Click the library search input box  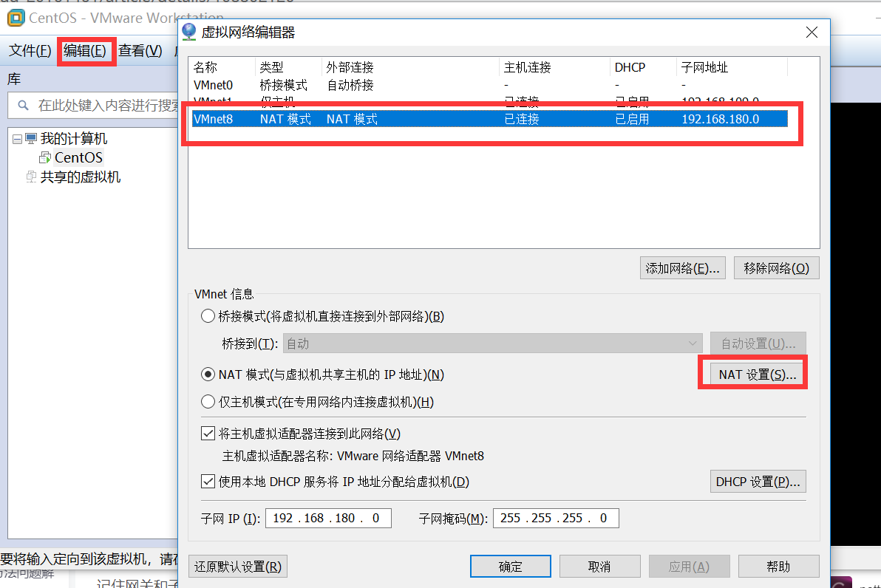pos(93,106)
